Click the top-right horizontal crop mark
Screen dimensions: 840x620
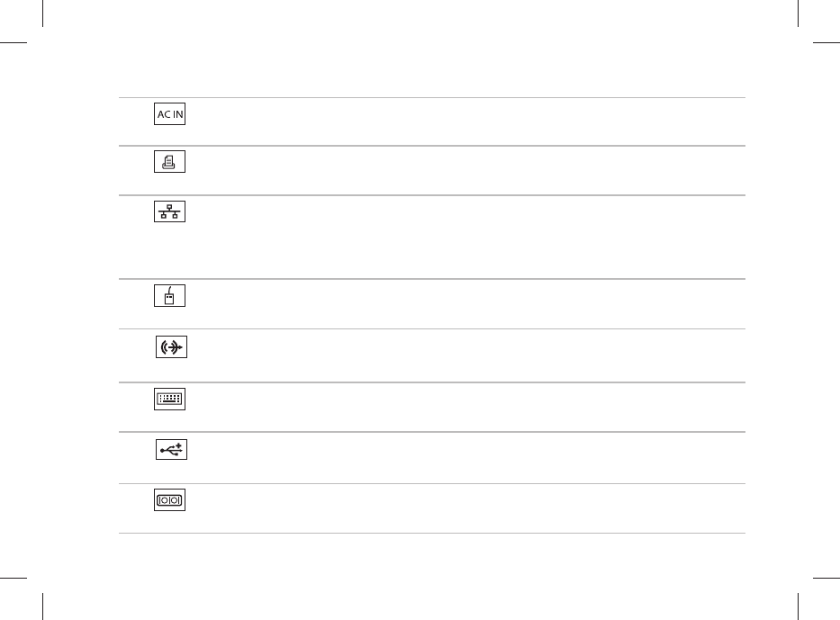(826, 42)
